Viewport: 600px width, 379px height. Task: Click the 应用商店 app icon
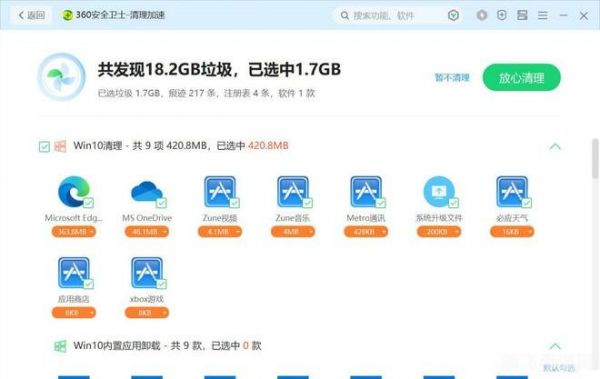point(73,272)
